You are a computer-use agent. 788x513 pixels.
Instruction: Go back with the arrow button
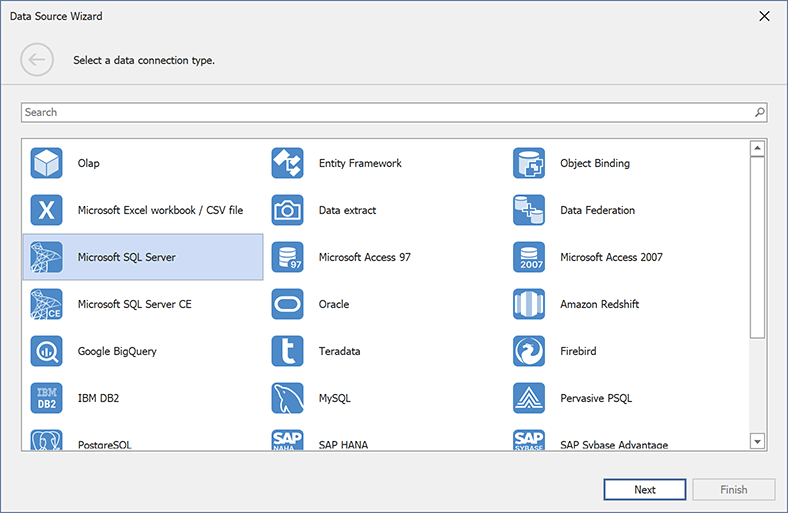(x=37, y=60)
